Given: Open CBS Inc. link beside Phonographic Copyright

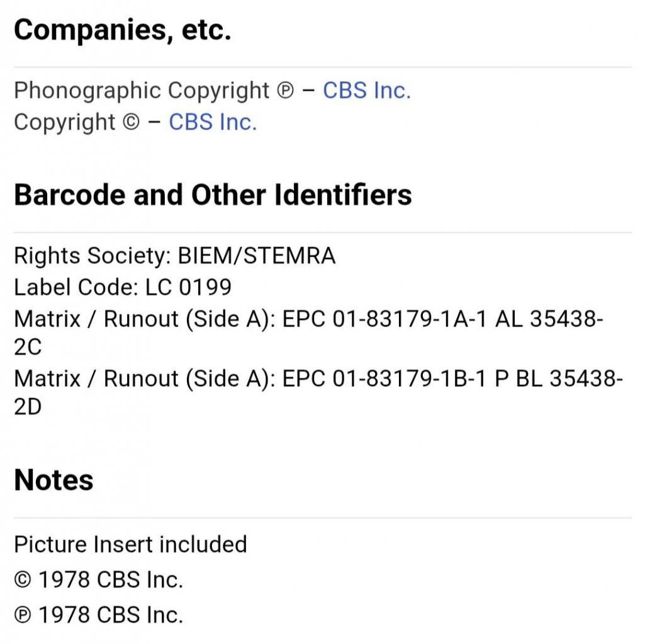Looking at the screenshot, I should [366, 91].
